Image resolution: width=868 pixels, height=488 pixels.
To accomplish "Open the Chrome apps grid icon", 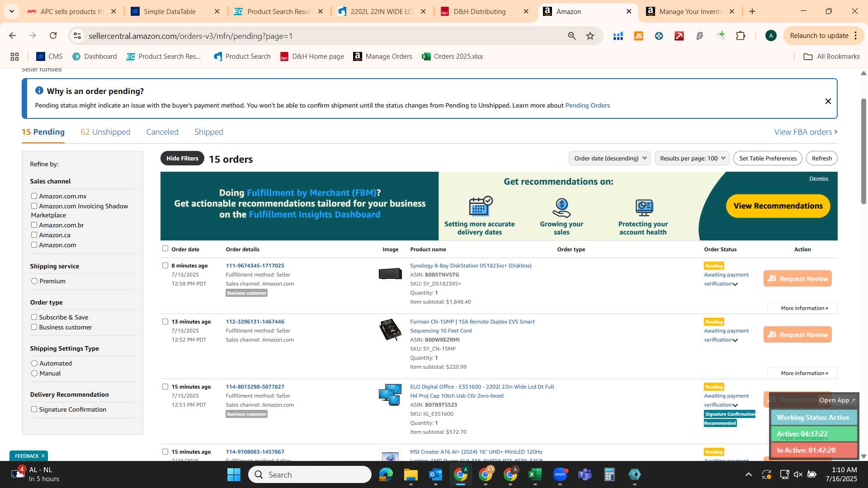I will 14,56.
